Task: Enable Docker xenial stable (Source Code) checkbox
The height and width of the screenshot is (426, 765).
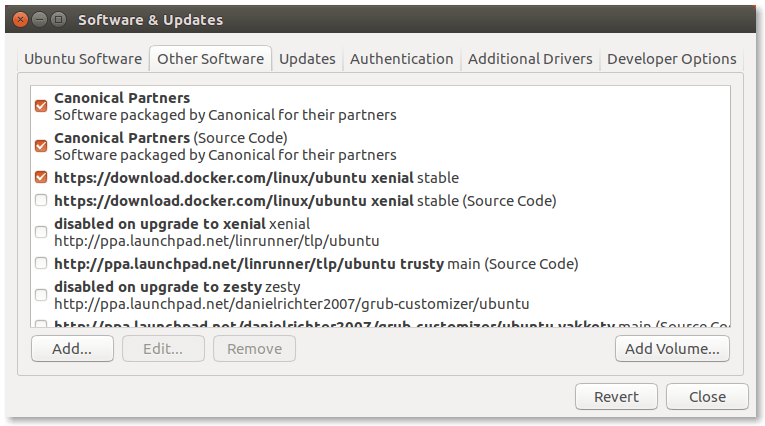Action: click(41, 200)
